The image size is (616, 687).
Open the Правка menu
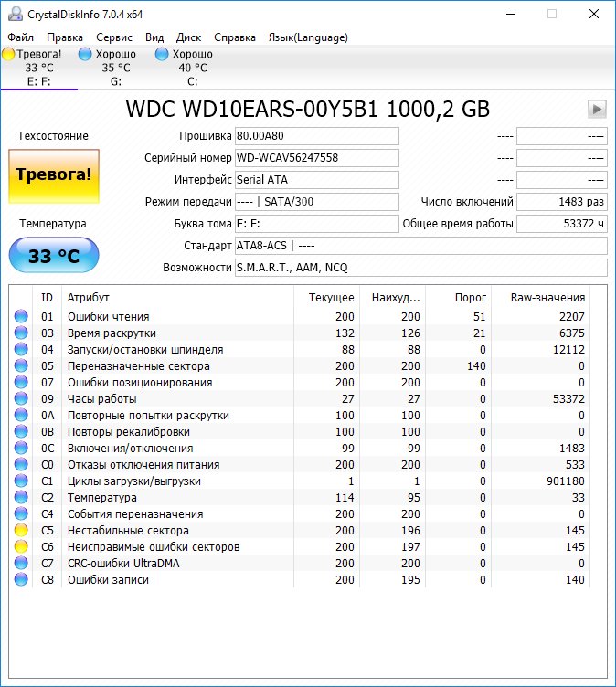point(65,37)
